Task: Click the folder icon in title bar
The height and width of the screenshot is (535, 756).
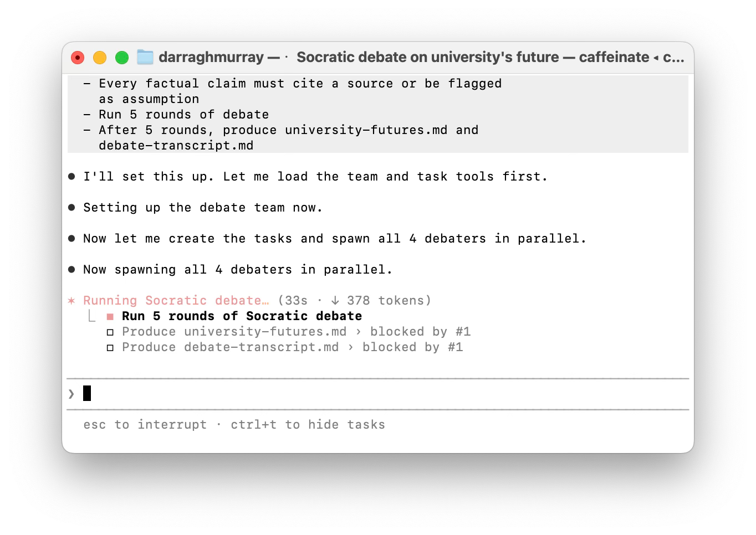Action: [x=145, y=57]
